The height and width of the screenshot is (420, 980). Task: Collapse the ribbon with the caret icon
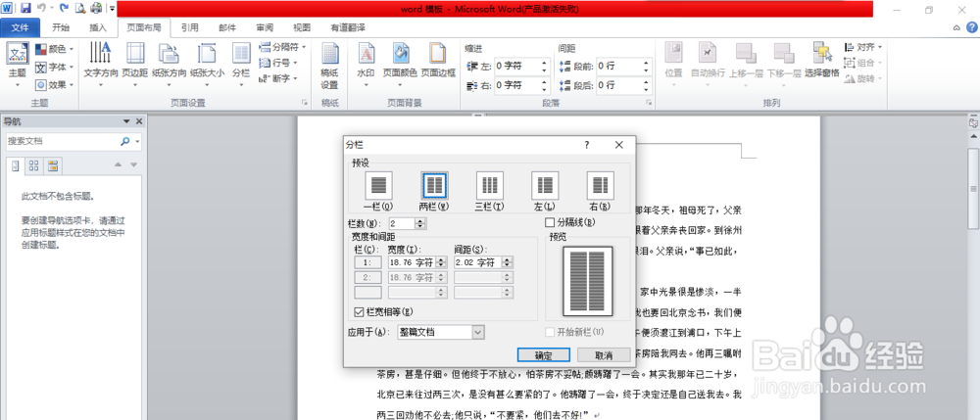[x=956, y=27]
